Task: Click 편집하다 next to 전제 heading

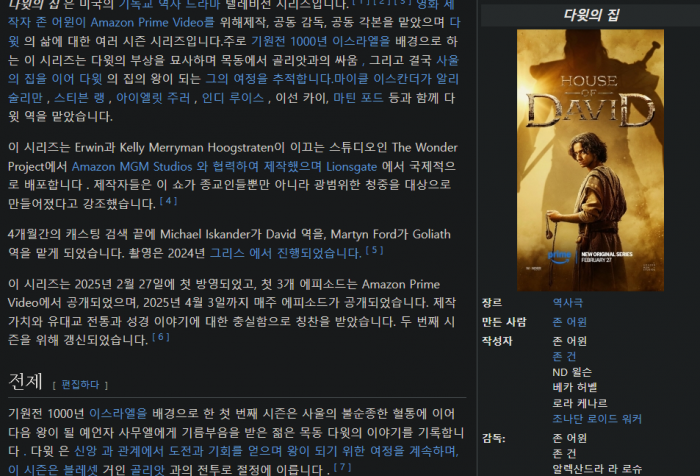Action: coord(80,385)
